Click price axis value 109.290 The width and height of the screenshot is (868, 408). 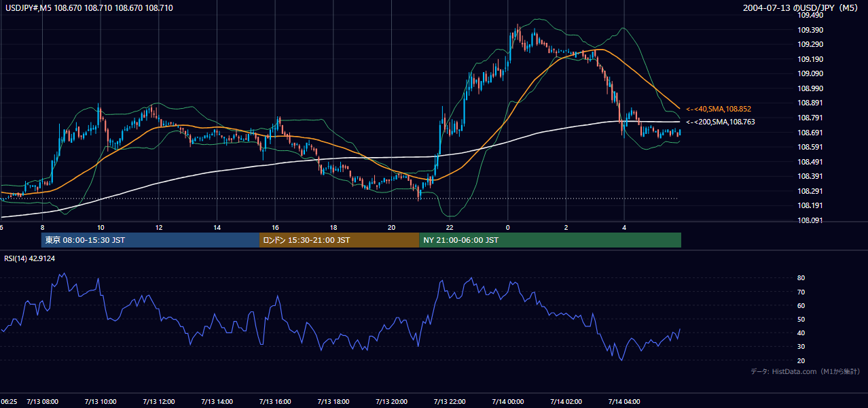(x=810, y=44)
